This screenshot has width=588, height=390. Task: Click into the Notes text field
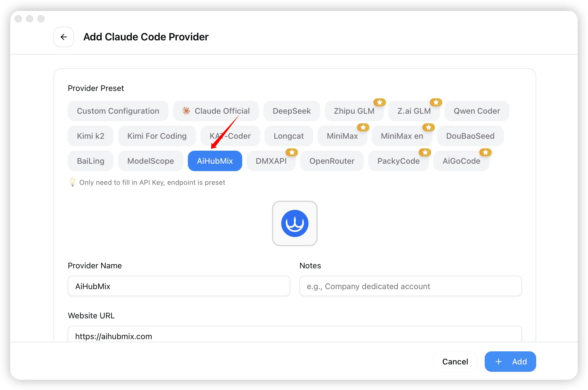tap(410, 286)
